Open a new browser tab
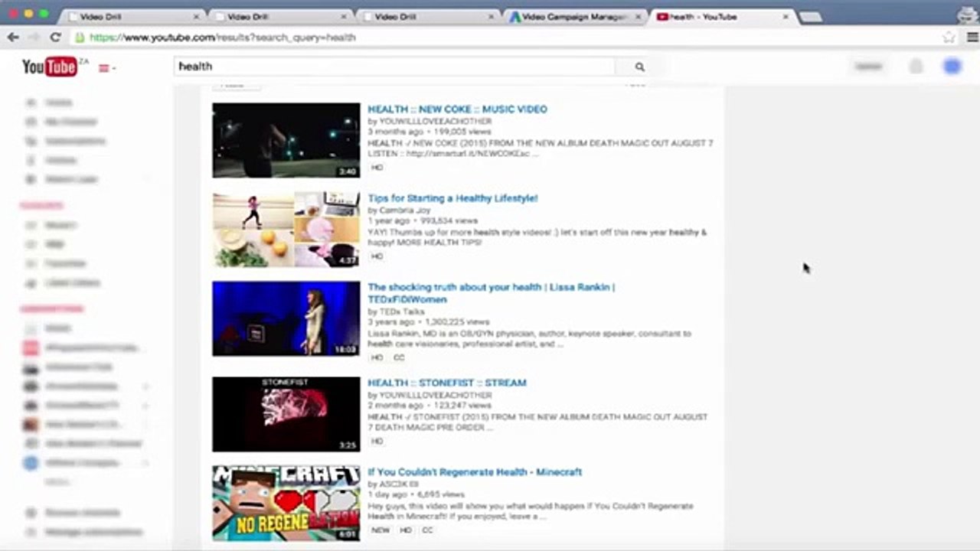The width and height of the screenshot is (980, 551). [x=810, y=17]
